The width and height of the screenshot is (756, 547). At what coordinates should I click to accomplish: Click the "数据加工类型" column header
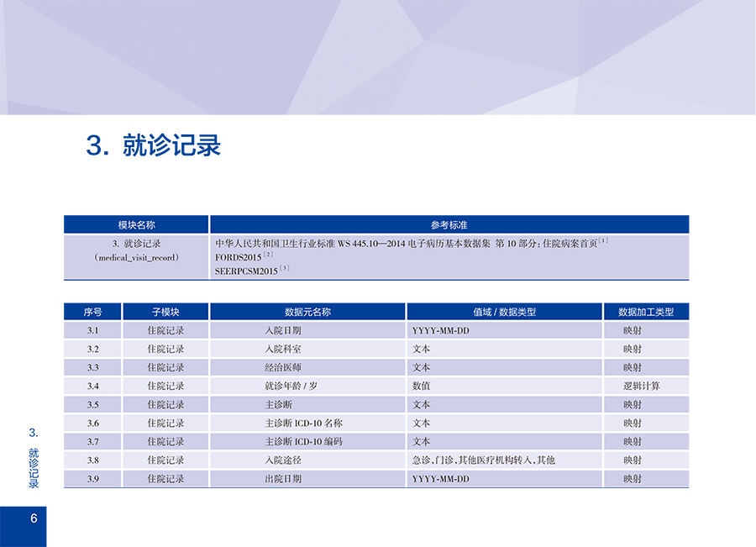tap(646, 312)
